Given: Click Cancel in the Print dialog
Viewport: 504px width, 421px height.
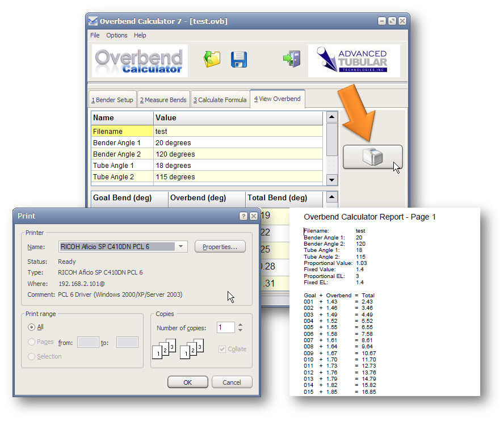Looking at the screenshot, I should [x=232, y=382].
